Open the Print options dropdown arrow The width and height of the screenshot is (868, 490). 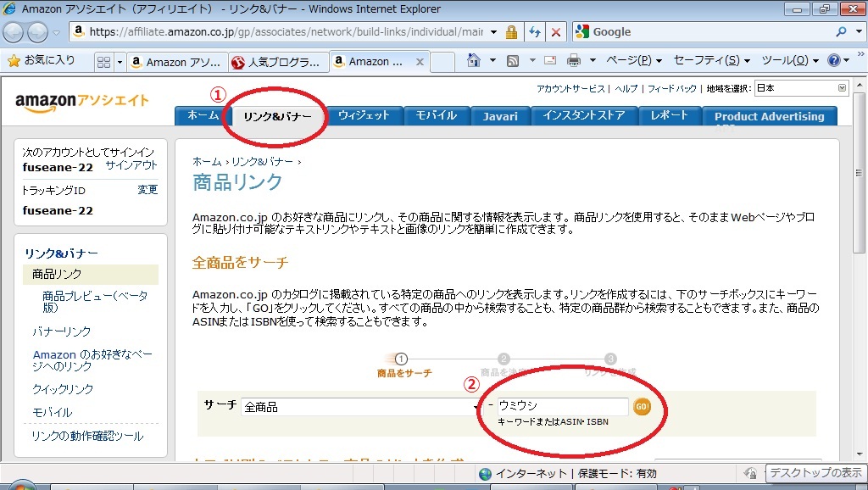[x=593, y=60]
